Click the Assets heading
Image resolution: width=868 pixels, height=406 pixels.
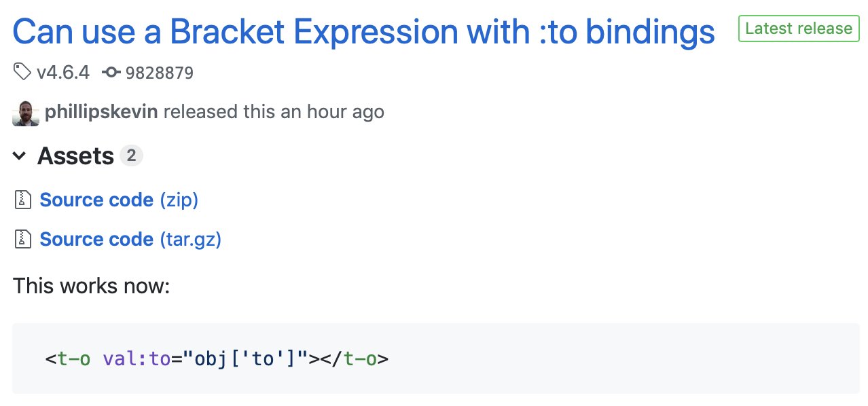(x=75, y=156)
